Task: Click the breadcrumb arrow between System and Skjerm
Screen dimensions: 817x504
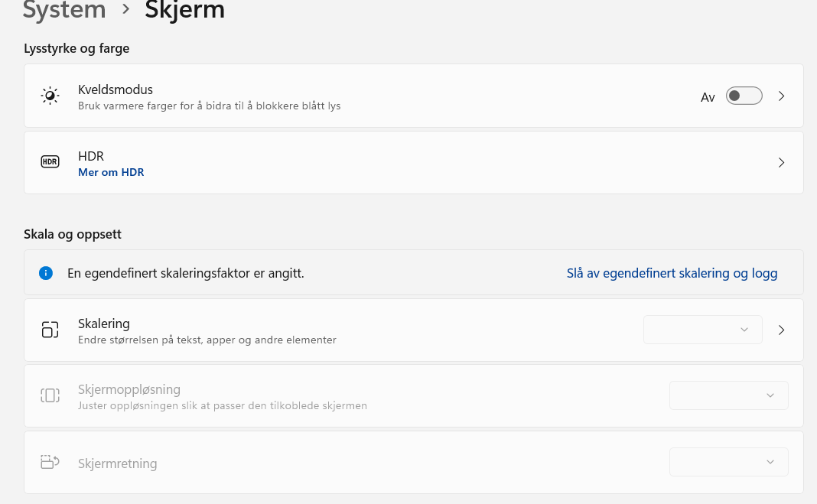Action: point(125,11)
